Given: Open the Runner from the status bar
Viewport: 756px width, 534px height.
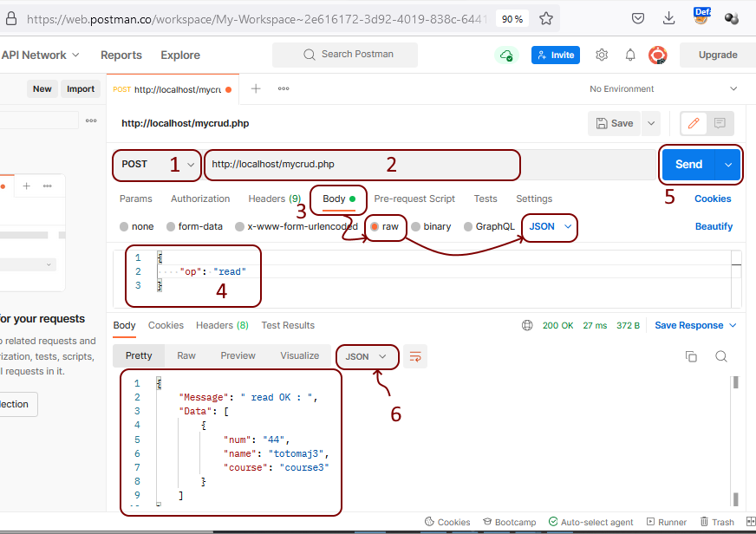Looking at the screenshot, I should (x=667, y=522).
